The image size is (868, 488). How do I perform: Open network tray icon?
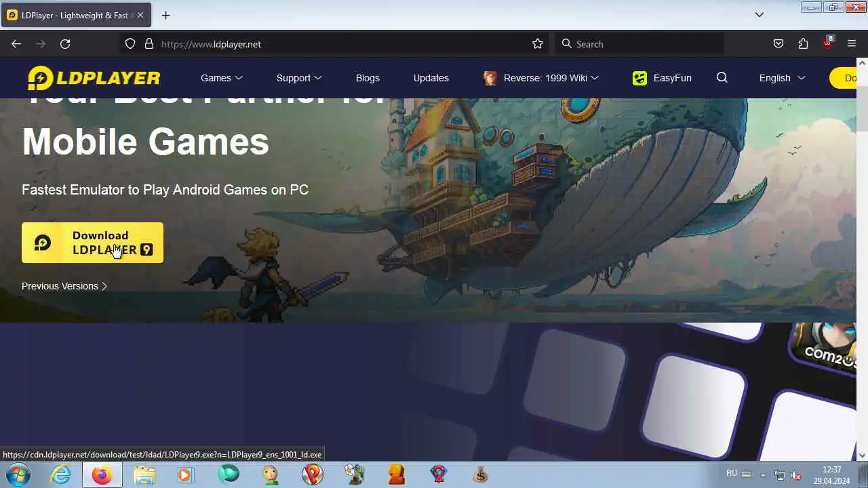(780, 475)
